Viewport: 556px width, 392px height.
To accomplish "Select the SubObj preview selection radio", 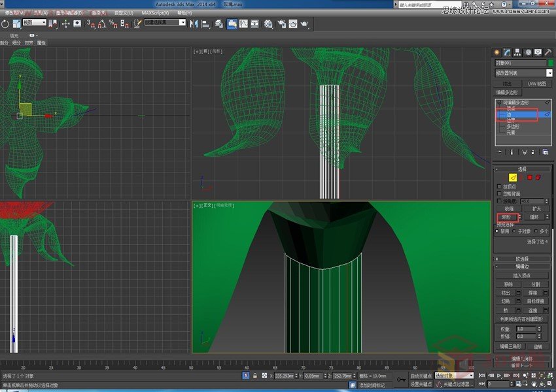I will click(x=513, y=231).
